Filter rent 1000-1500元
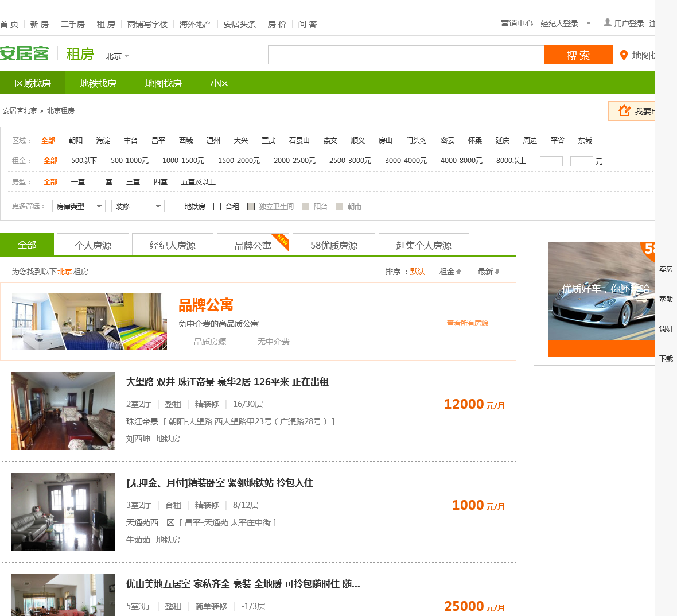677x616 pixels. click(183, 161)
